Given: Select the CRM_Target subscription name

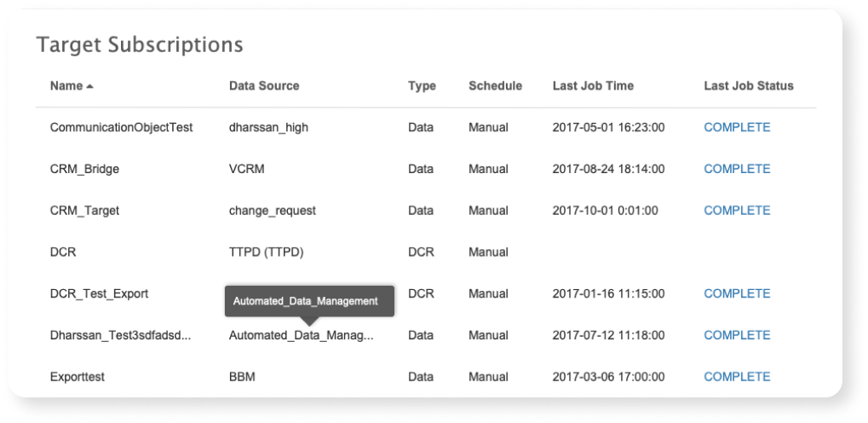Looking at the screenshot, I should point(84,211).
